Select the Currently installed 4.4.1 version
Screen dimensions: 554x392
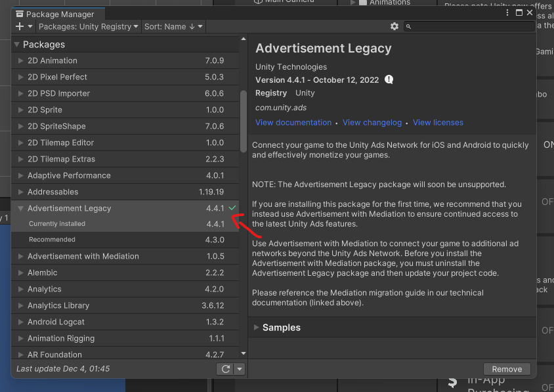point(125,224)
